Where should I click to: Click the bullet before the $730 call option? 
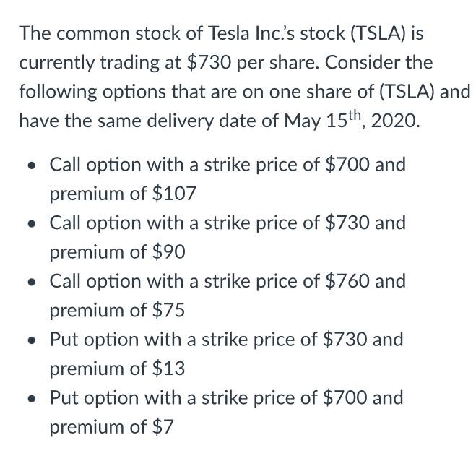[30, 223]
